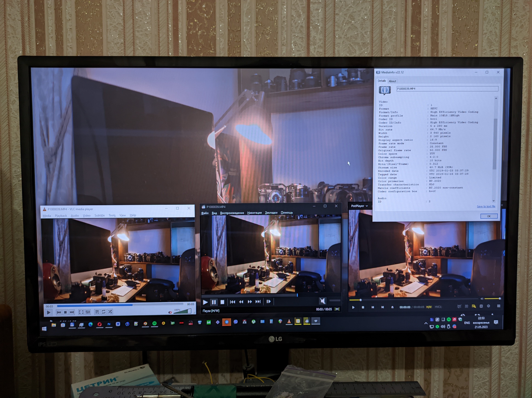Screen dimensions: 532x398
Task: Expand PotPlayer title dropdown menu
Action: (367, 206)
